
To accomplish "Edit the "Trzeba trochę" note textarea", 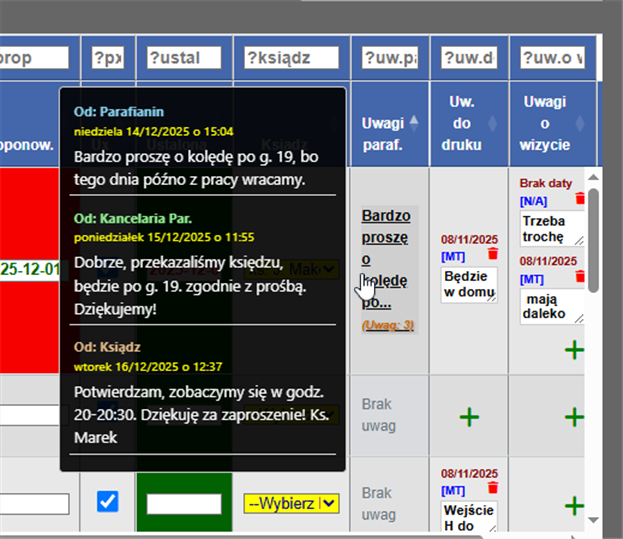I will click(552, 229).
